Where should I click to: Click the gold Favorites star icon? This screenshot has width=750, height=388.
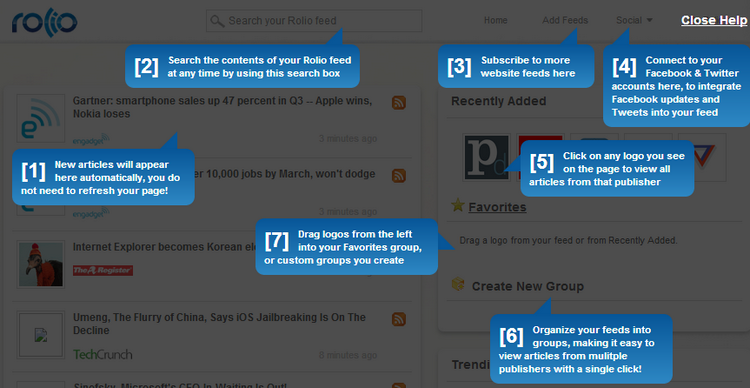458,206
